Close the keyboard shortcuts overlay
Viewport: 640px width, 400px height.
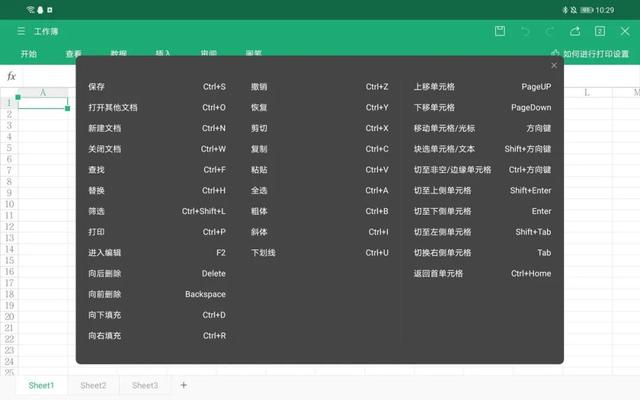(x=554, y=65)
